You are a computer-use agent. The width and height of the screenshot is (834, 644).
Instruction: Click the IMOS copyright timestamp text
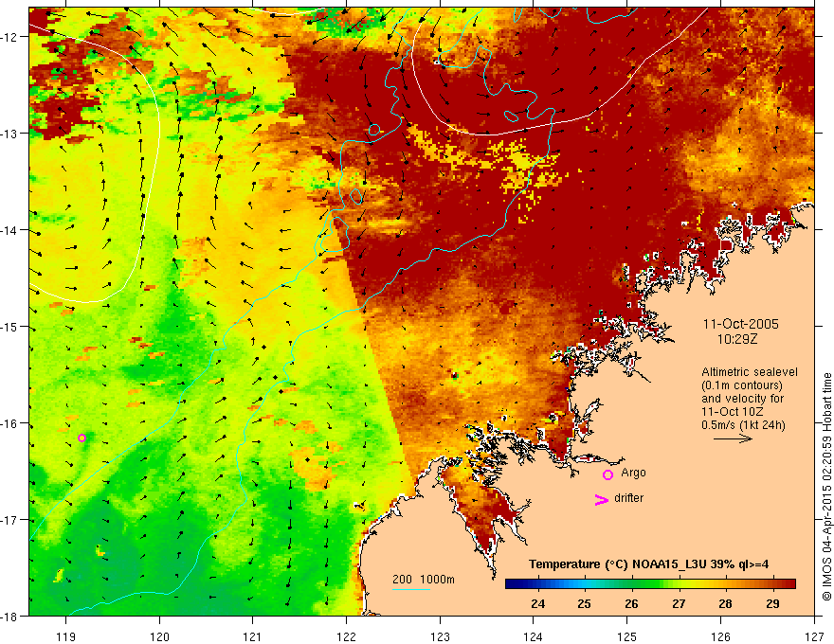pyautogui.click(x=826, y=488)
